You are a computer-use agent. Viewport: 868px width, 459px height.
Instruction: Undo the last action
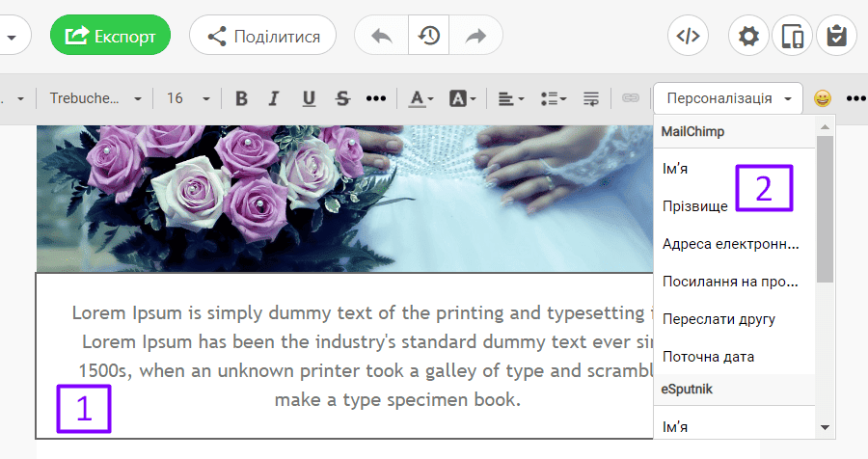pos(382,36)
